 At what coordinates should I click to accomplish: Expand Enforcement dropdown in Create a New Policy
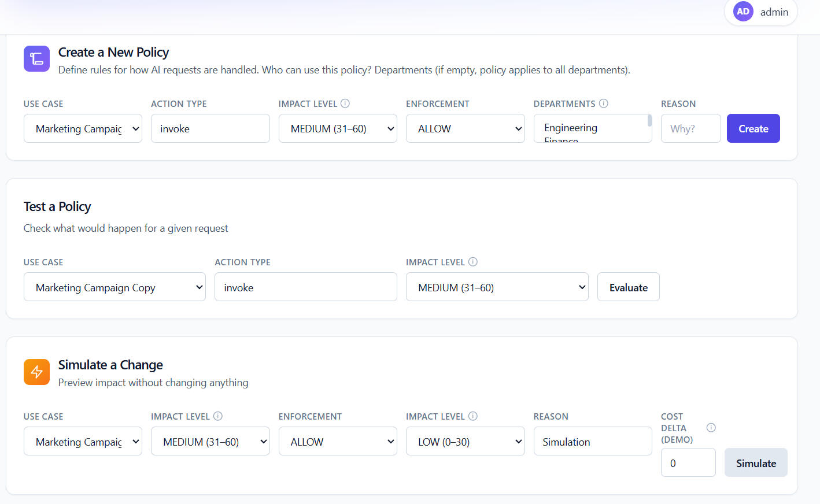pos(465,128)
